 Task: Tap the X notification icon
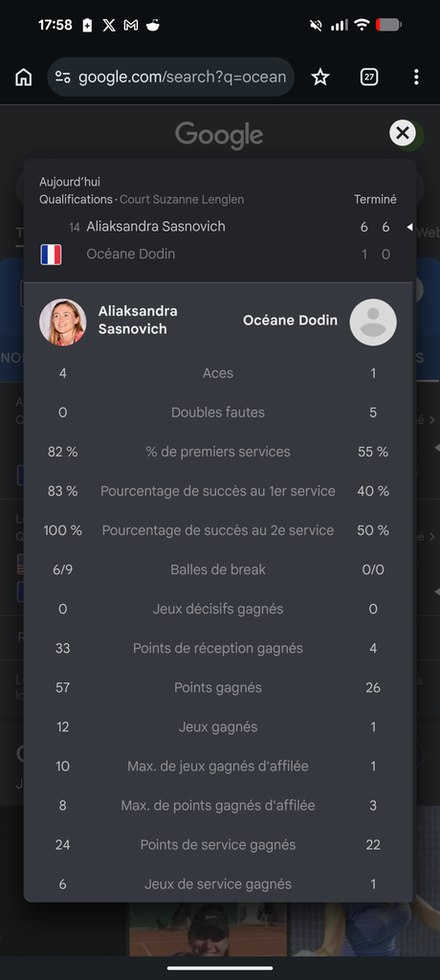[x=109, y=26]
